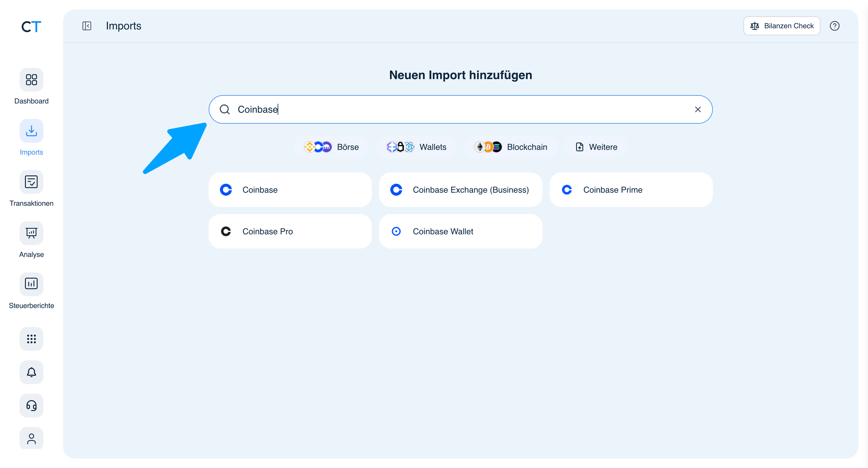Click the Steuerberichte sidebar label
This screenshot has height=468, width=868.
click(31, 306)
